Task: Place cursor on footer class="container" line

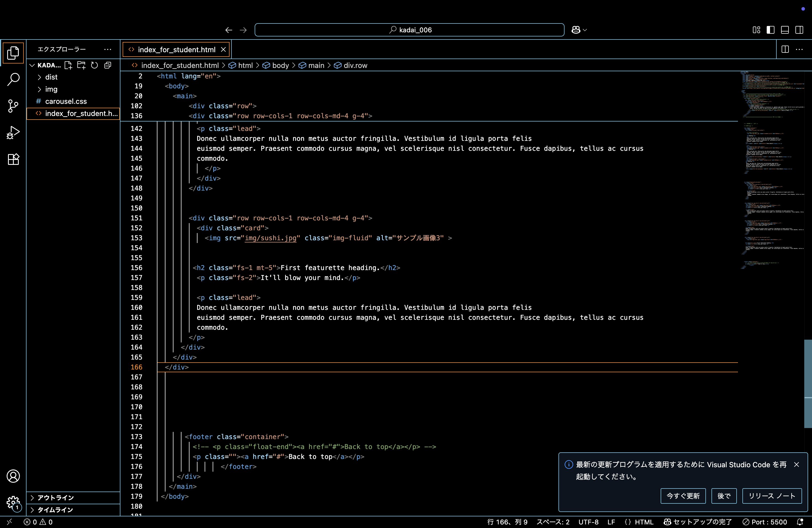Action: (236, 437)
